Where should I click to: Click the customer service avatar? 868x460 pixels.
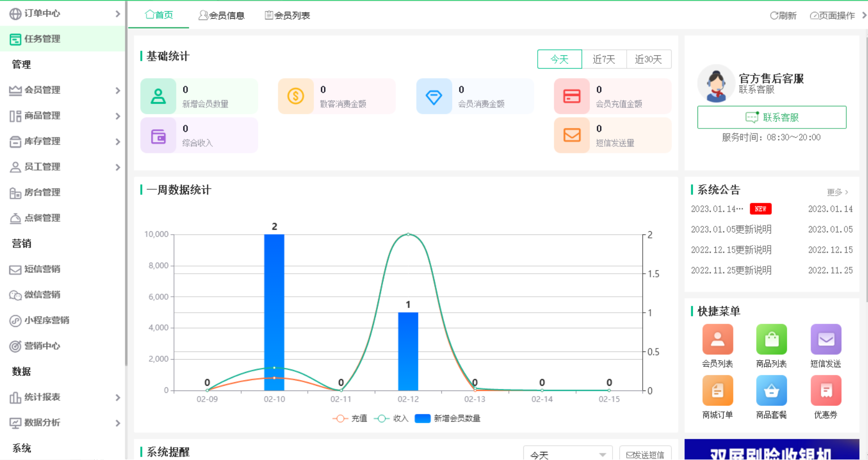tap(716, 83)
